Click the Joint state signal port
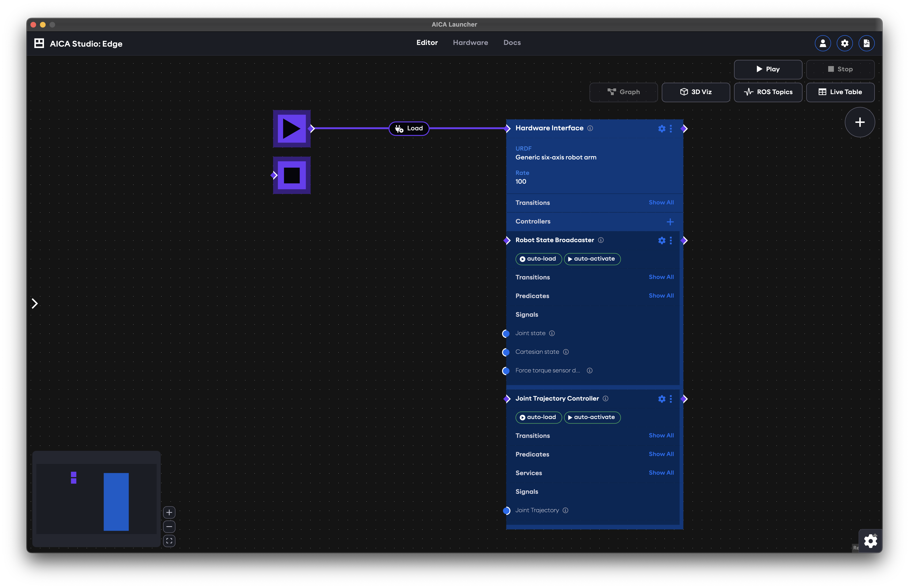This screenshot has height=588, width=909. tap(506, 334)
